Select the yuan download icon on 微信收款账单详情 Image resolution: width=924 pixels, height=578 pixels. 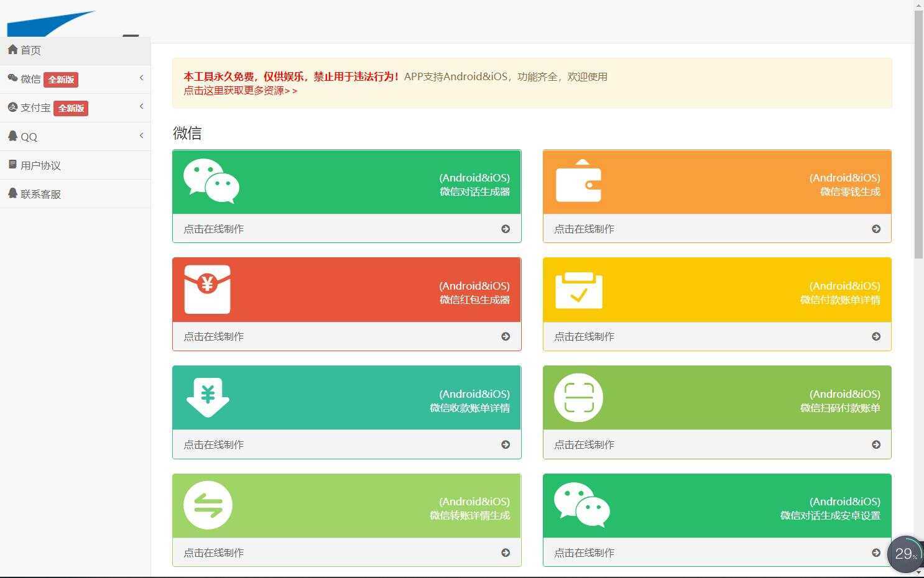pyautogui.click(x=208, y=397)
